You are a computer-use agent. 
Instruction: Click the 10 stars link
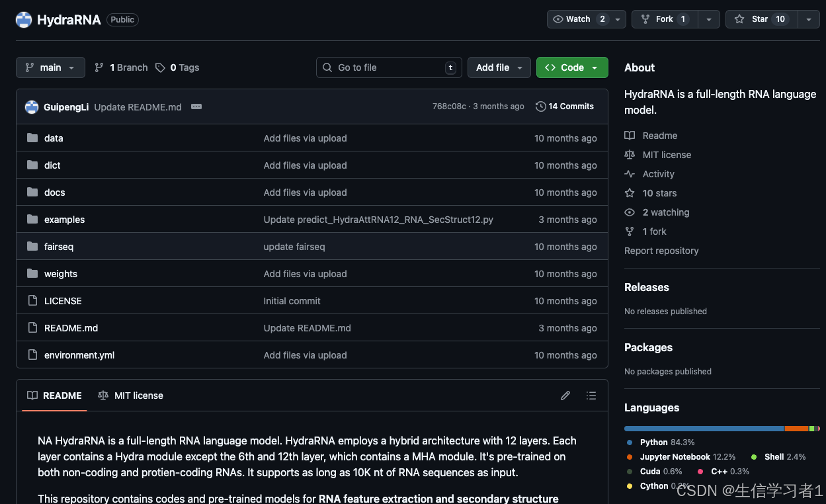pos(659,193)
